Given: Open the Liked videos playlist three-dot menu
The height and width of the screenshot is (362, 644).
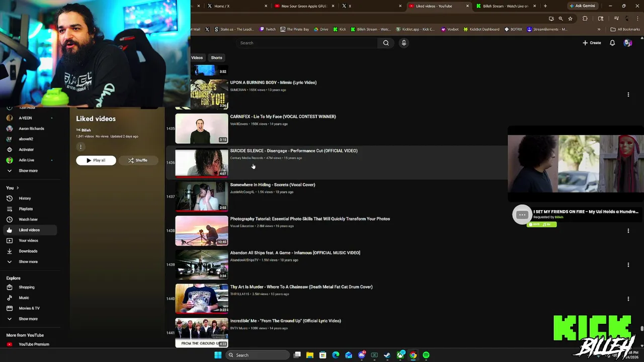Looking at the screenshot, I should click(80, 147).
